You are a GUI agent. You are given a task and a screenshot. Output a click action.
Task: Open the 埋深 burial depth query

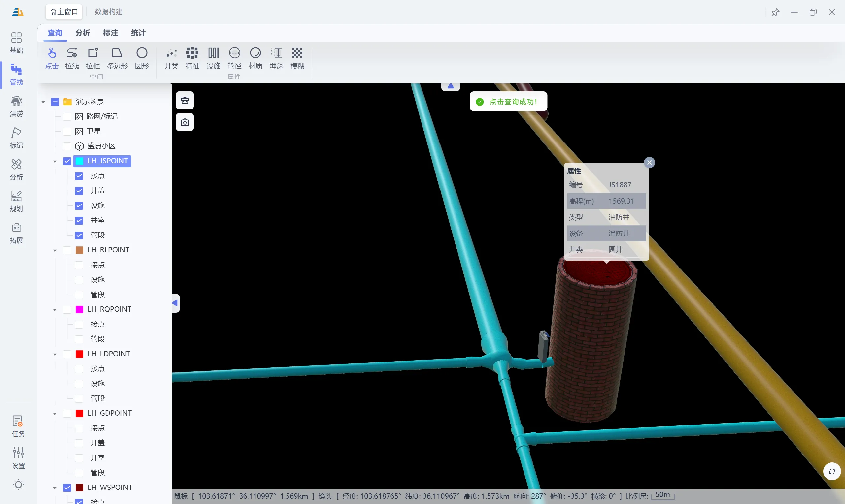[x=276, y=58]
